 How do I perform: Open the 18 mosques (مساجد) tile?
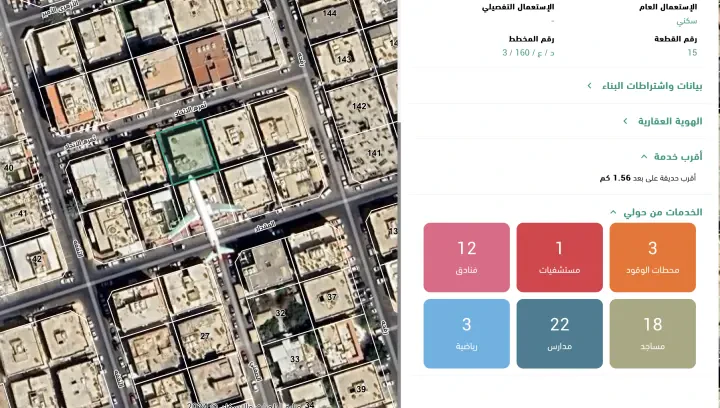(x=652, y=333)
